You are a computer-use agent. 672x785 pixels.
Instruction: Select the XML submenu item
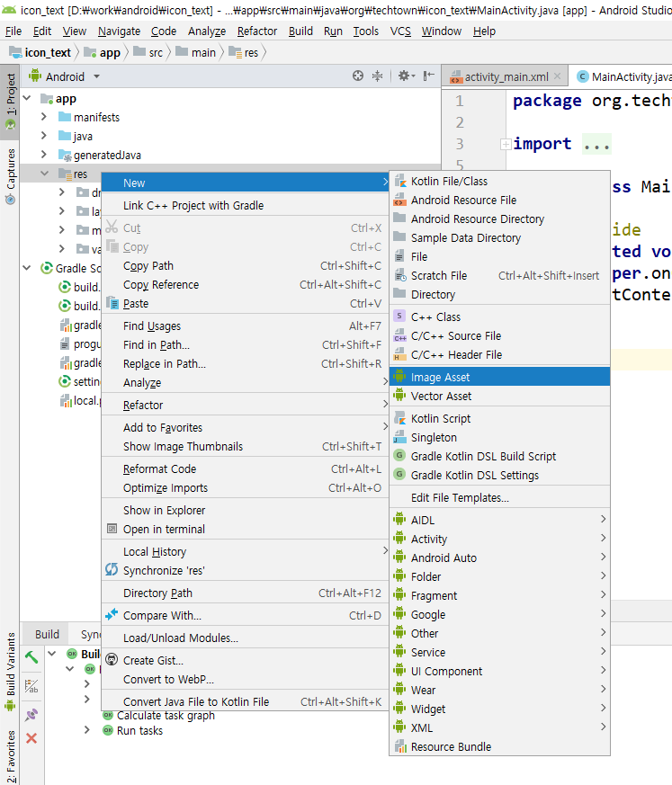pos(499,728)
